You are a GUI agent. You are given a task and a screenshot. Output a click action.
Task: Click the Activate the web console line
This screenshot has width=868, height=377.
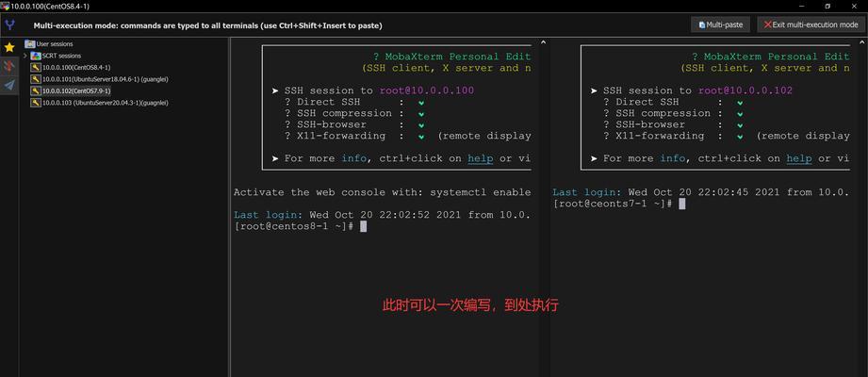pyautogui.click(x=382, y=192)
